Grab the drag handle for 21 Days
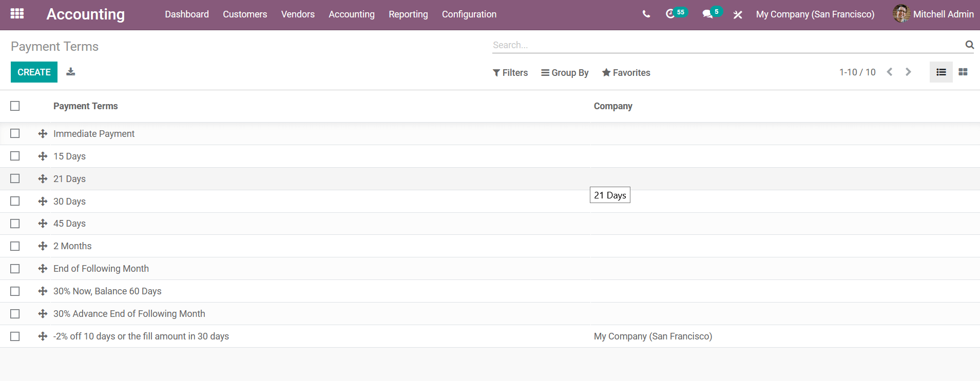This screenshot has width=980, height=381. tap(43, 179)
